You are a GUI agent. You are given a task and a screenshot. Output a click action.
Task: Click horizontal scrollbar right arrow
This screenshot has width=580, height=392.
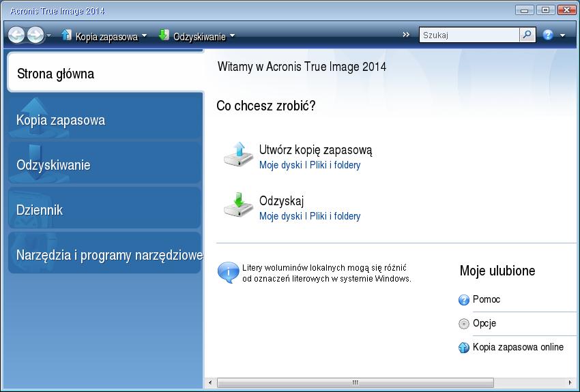[x=570, y=382]
